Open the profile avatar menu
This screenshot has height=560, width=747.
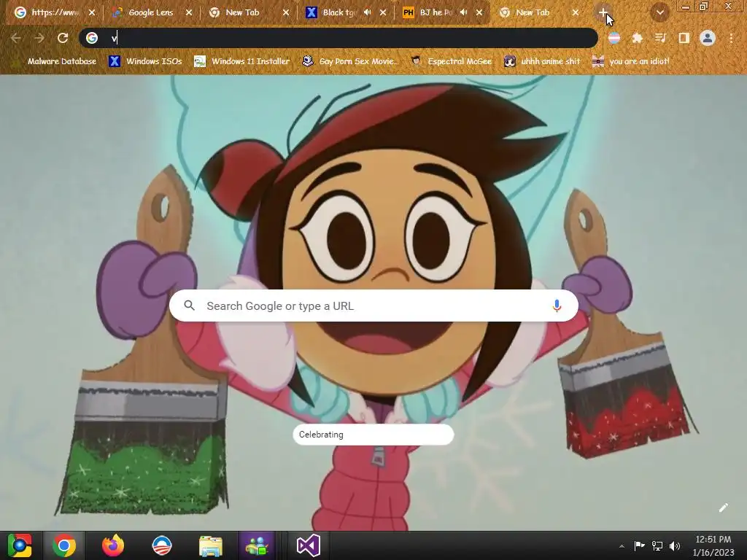(x=708, y=38)
